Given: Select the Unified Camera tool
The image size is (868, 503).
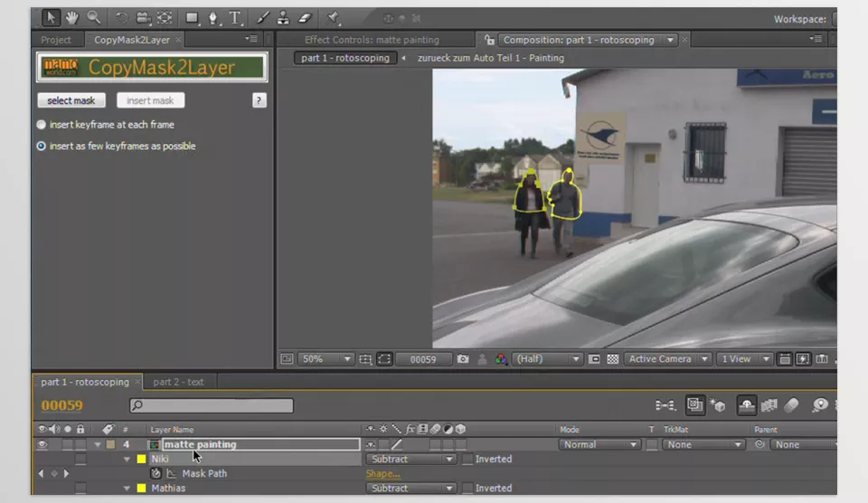Looking at the screenshot, I should [x=144, y=18].
